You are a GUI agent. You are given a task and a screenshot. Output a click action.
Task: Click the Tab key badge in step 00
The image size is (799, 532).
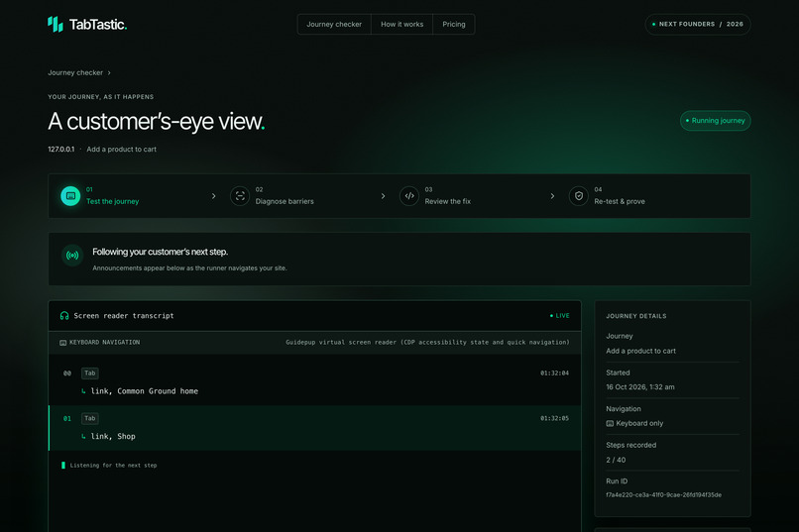click(89, 373)
